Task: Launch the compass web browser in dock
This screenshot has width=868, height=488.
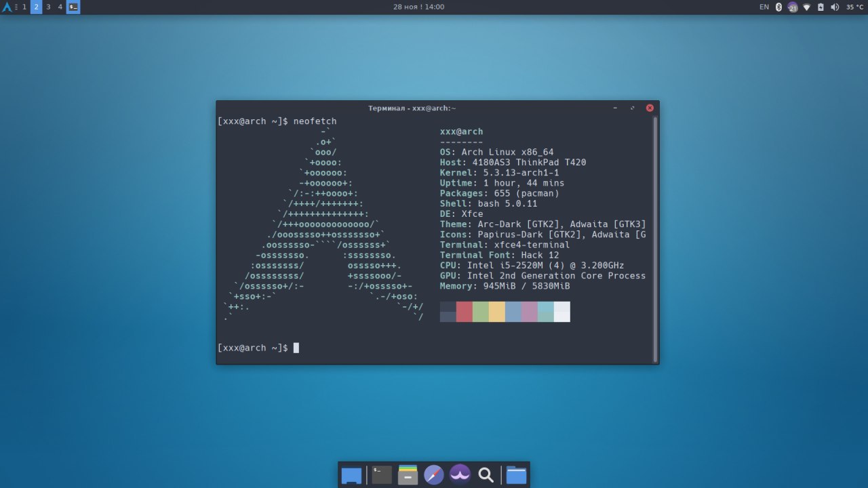Action: (434, 475)
